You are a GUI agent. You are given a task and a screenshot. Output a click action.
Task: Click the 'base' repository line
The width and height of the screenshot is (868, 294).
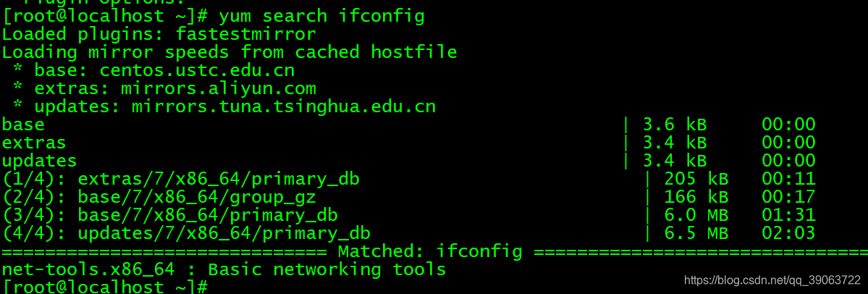pyautogui.click(x=408, y=125)
